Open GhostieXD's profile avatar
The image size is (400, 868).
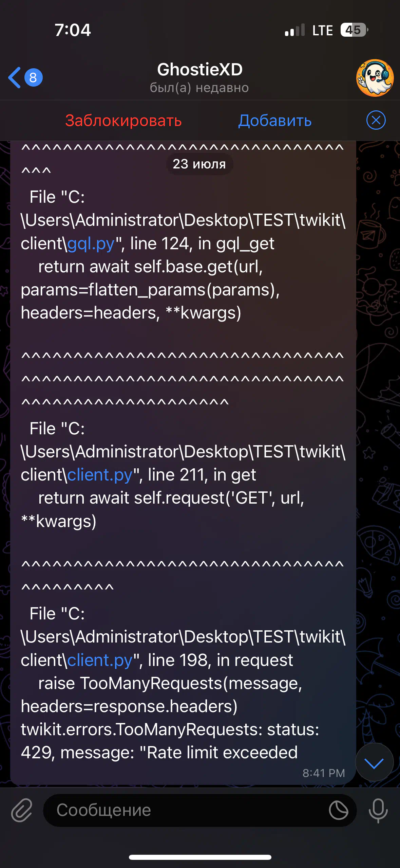tap(375, 78)
